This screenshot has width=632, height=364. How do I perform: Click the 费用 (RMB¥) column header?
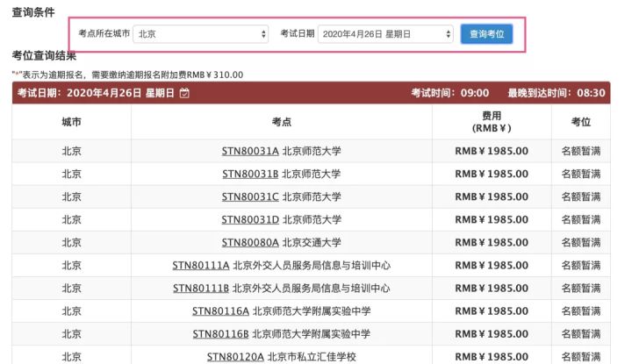pyautogui.click(x=492, y=122)
